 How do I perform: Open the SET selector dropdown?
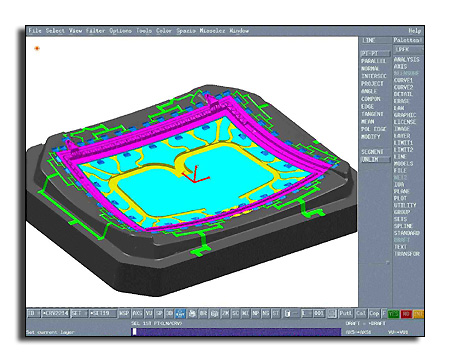pyautogui.click(x=80, y=314)
